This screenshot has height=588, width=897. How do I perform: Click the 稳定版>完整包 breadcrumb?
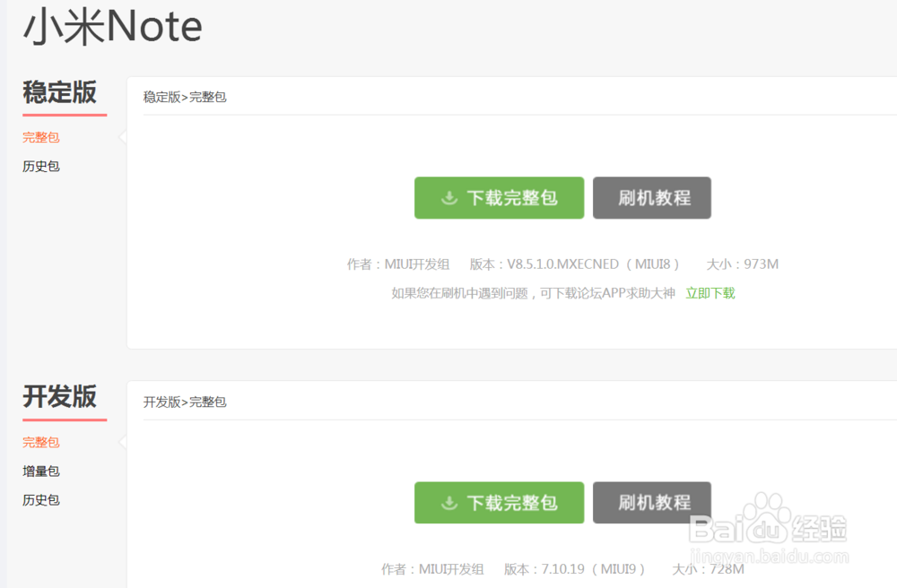point(185,97)
